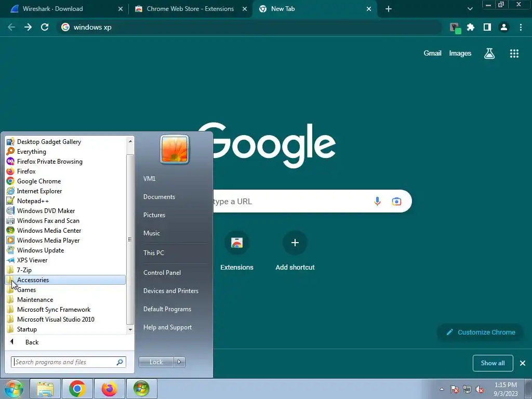Open the Images link
Viewport: 532px width, 399px height.
pyautogui.click(x=460, y=54)
